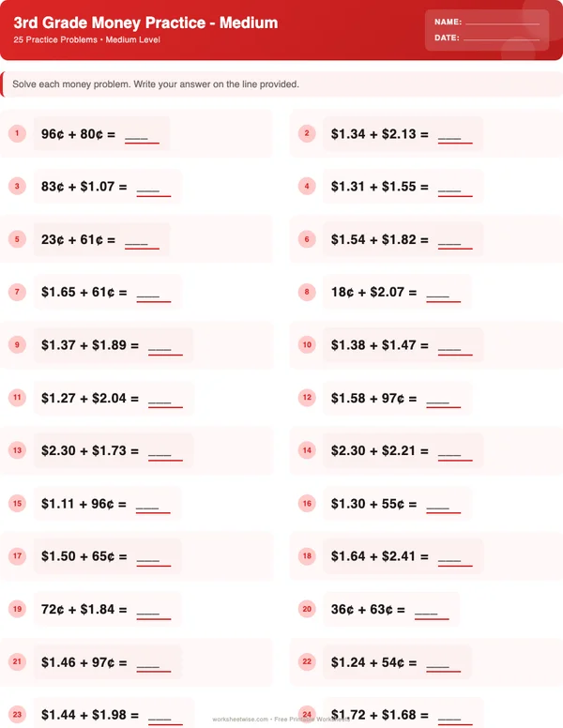Image resolution: width=563 pixels, height=728 pixels.
Task: Click the number 16 problem badge
Action: pos(307,504)
